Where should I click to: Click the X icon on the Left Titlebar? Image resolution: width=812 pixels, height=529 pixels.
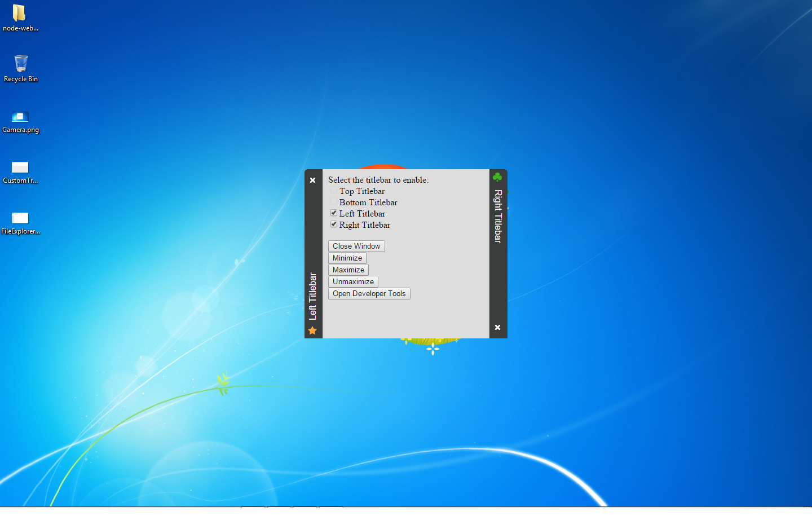[313, 180]
